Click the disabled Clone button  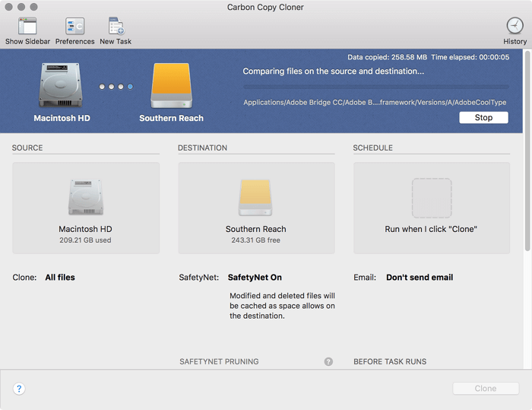(486, 388)
